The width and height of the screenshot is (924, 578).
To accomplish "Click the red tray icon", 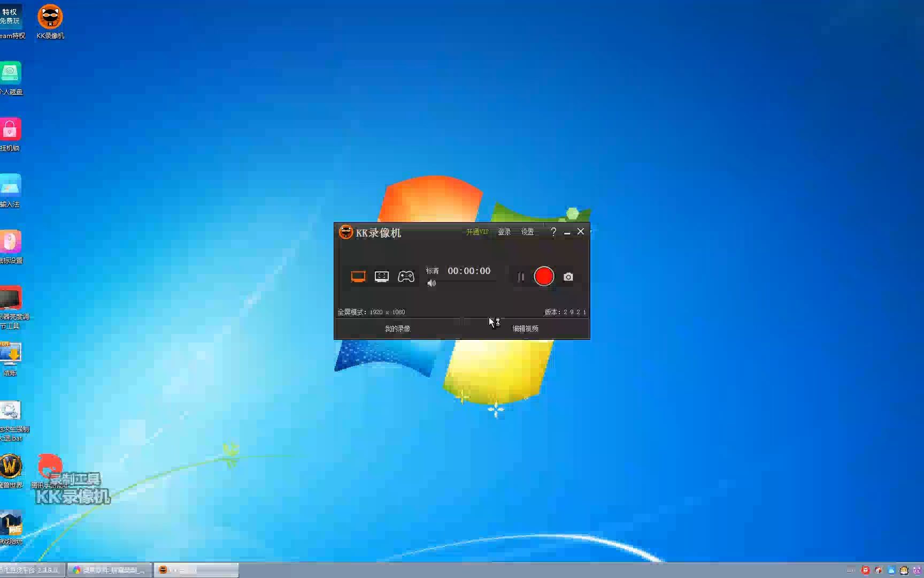I will [865, 571].
